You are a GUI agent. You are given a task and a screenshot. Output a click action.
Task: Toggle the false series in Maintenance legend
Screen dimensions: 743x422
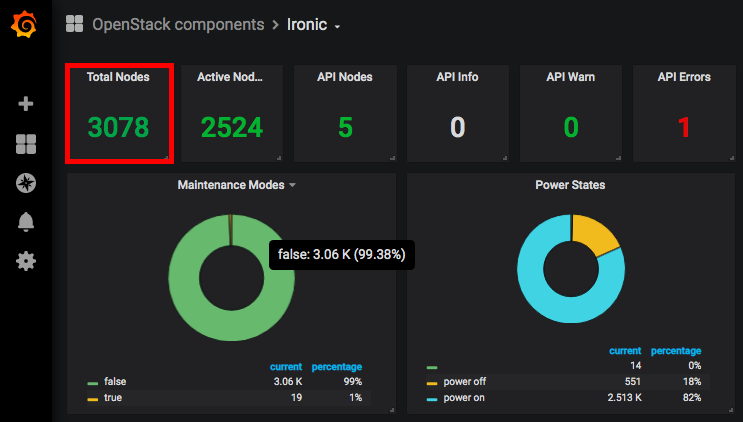coord(115,381)
